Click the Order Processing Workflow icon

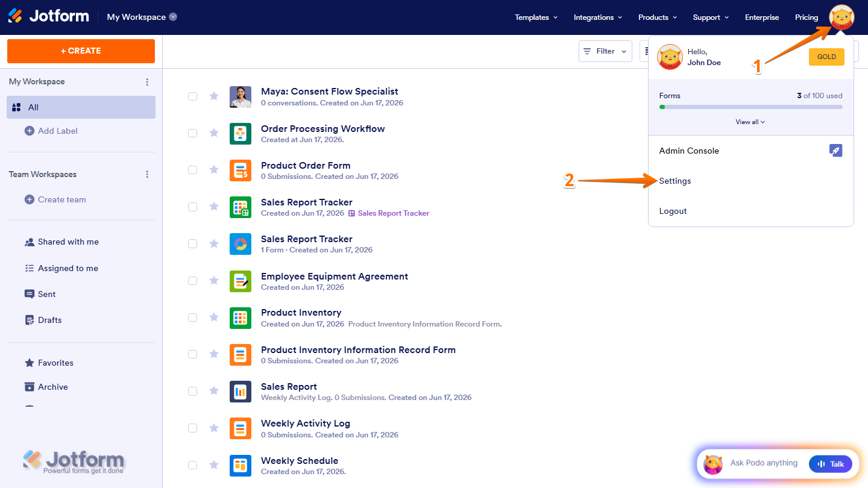click(241, 133)
